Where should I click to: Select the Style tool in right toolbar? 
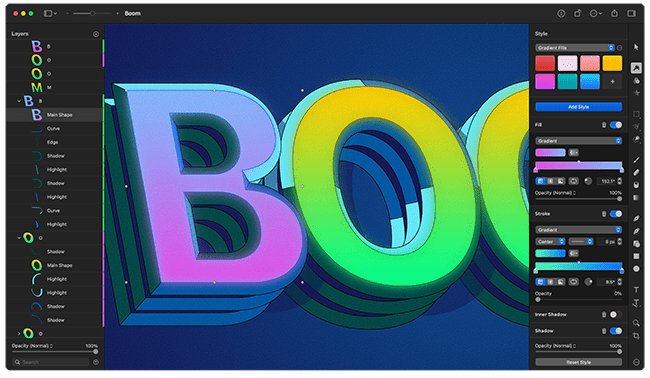(x=636, y=68)
